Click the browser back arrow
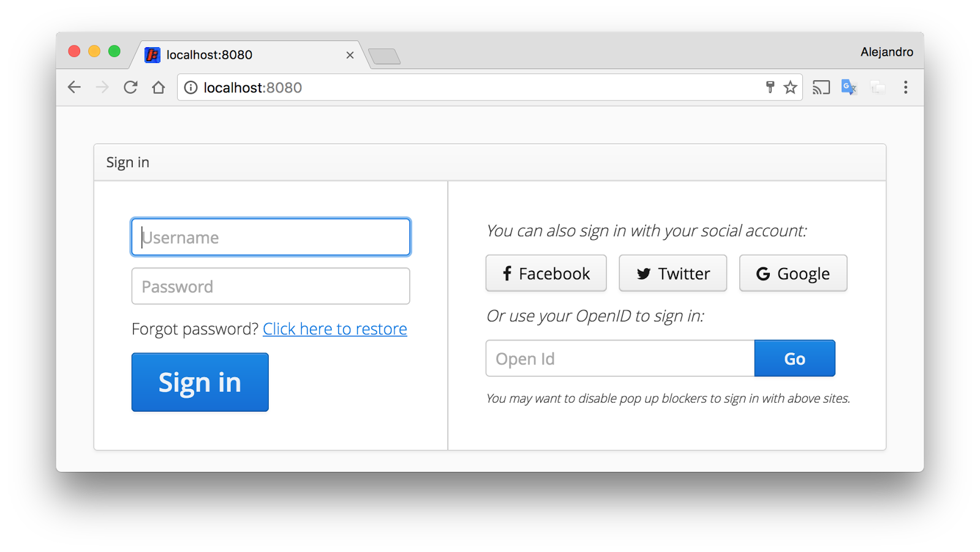The height and width of the screenshot is (552, 980). pos(74,88)
